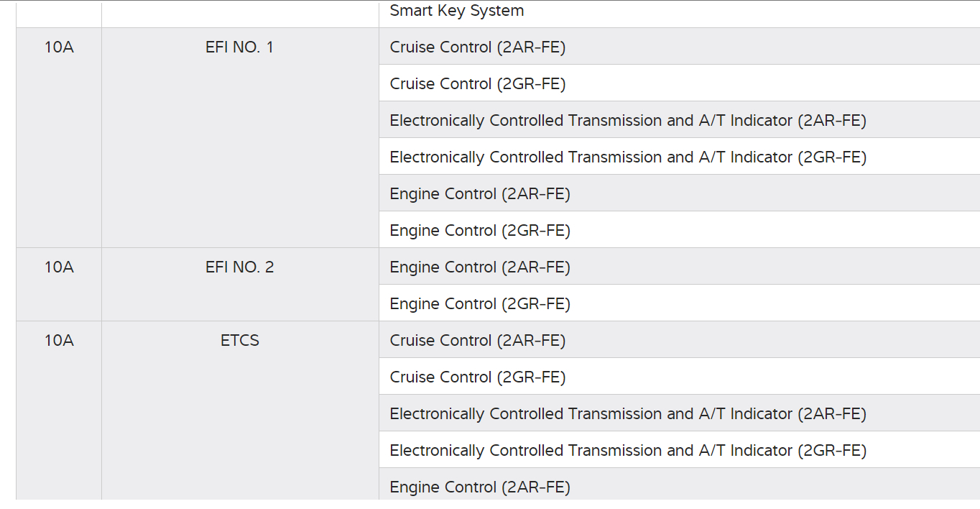
Task: Click Engine Control (2AR-FE) under ETCS
Action: point(480,487)
